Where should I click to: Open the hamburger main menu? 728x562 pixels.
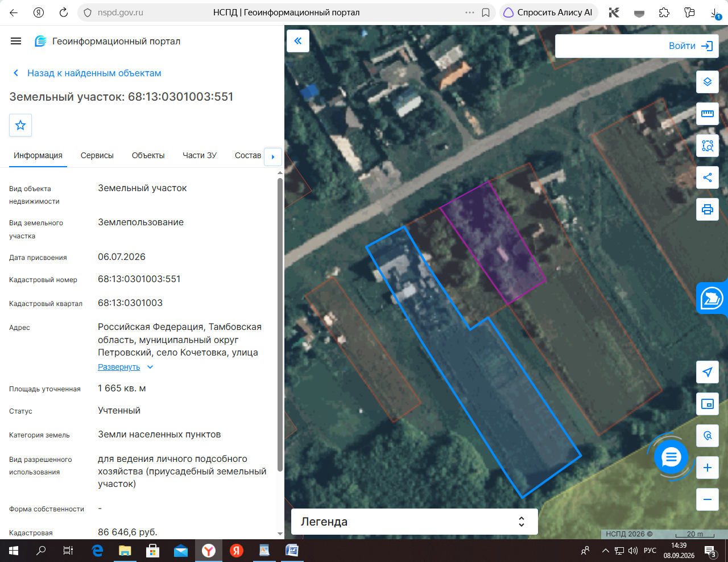coord(16,41)
